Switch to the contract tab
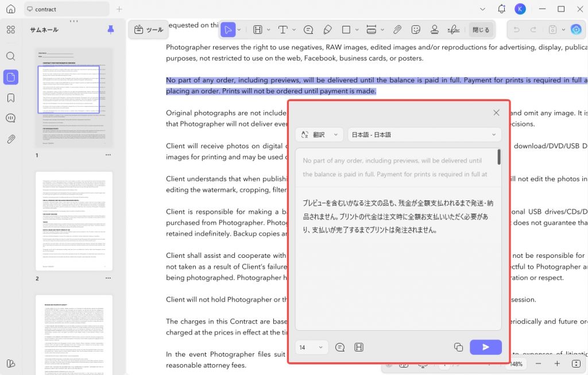Viewport: 588px width, 375px height. pyautogui.click(x=67, y=9)
